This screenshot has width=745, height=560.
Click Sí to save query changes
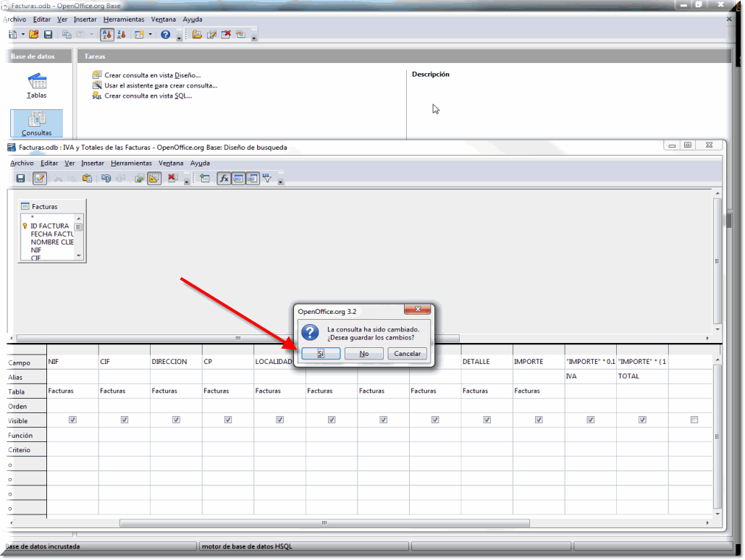click(x=321, y=354)
